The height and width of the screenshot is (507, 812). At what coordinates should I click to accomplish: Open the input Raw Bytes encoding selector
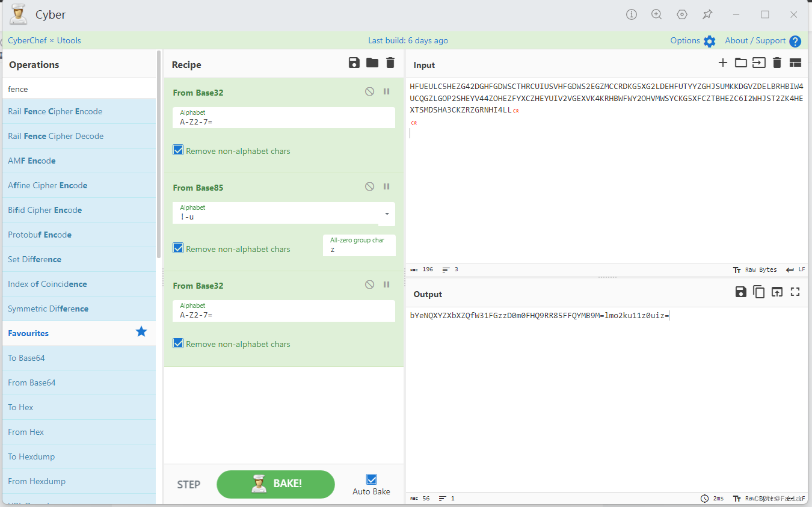[755, 269]
